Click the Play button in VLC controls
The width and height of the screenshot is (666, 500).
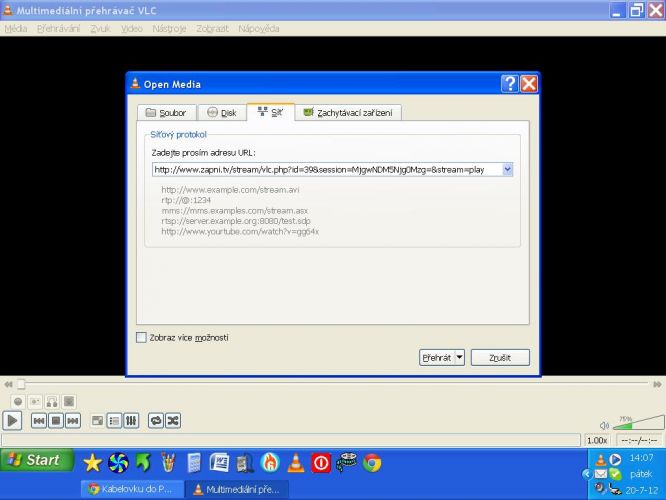click(x=12, y=421)
